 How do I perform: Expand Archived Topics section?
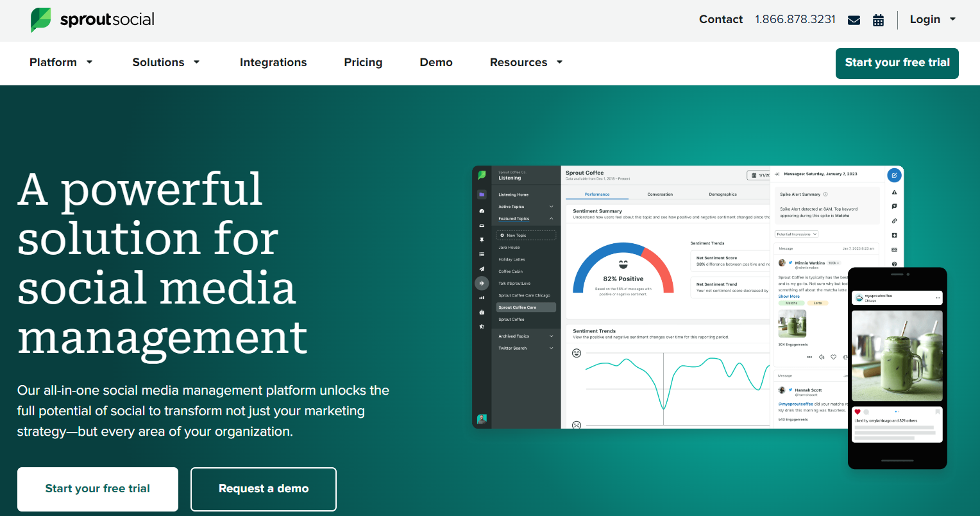point(526,336)
